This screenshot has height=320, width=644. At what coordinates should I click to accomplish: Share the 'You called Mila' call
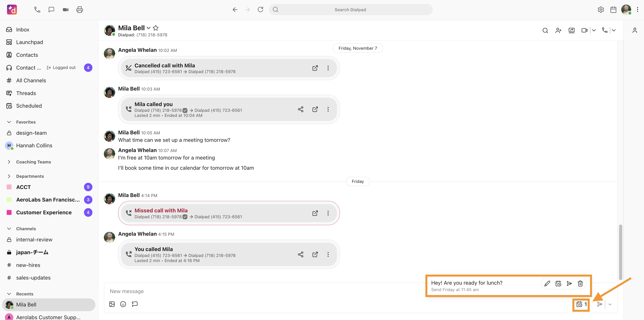click(x=300, y=254)
